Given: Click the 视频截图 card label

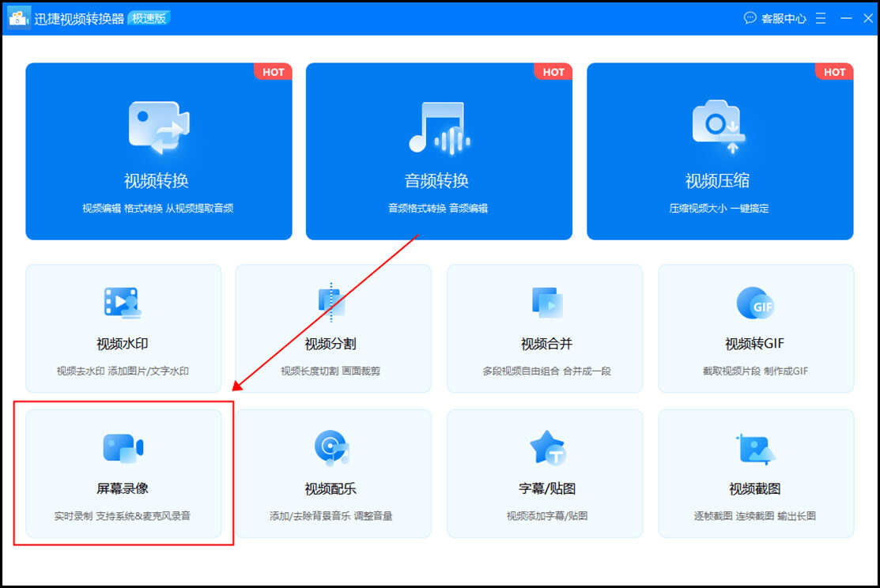Looking at the screenshot, I should coord(755,488).
